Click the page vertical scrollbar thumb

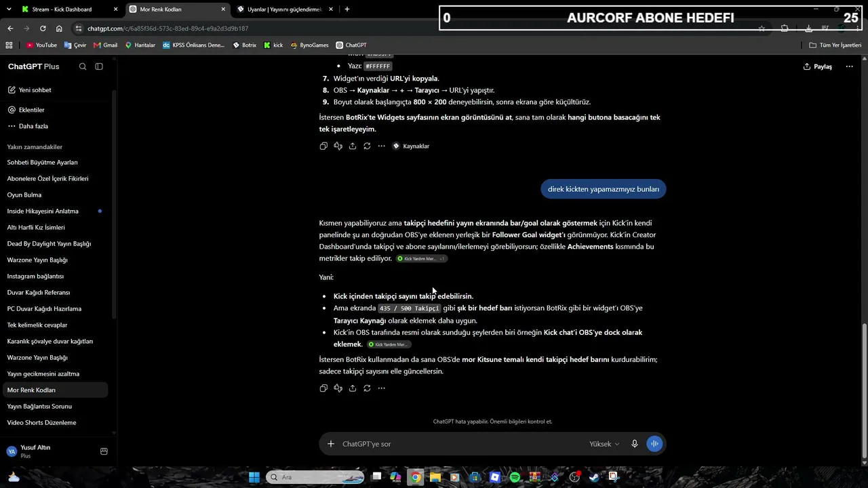click(863, 391)
